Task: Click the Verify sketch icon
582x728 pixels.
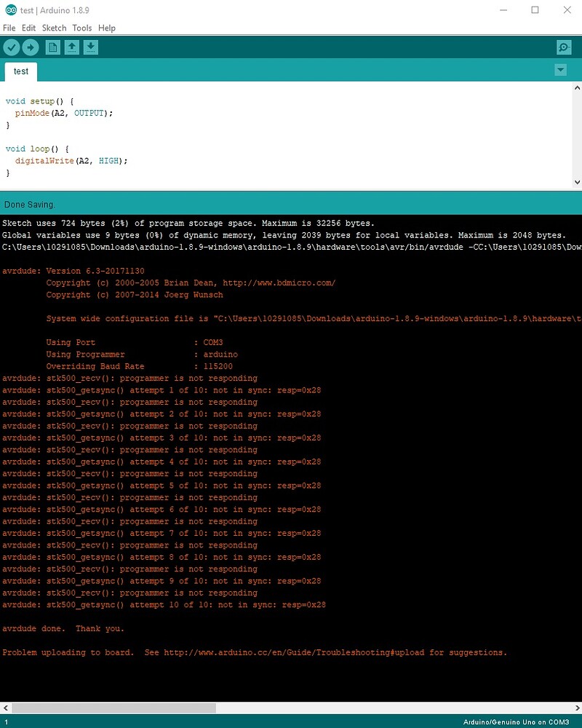Action: pyautogui.click(x=12, y=47)
